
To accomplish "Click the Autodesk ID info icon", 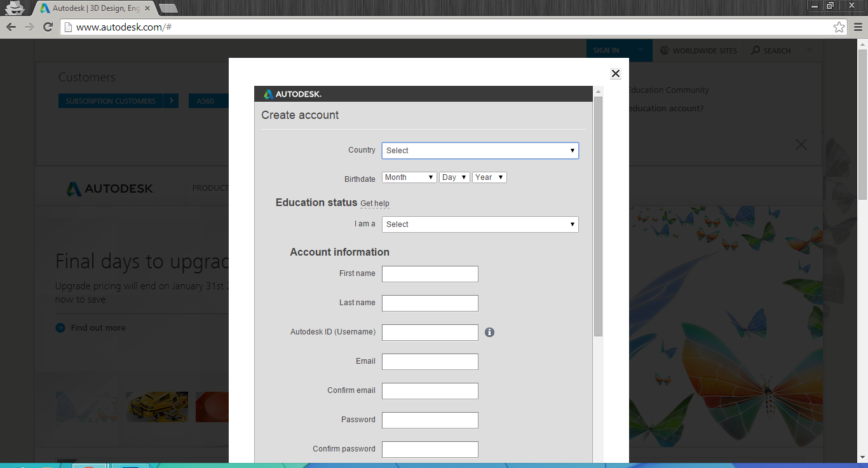I will point(489,332).
